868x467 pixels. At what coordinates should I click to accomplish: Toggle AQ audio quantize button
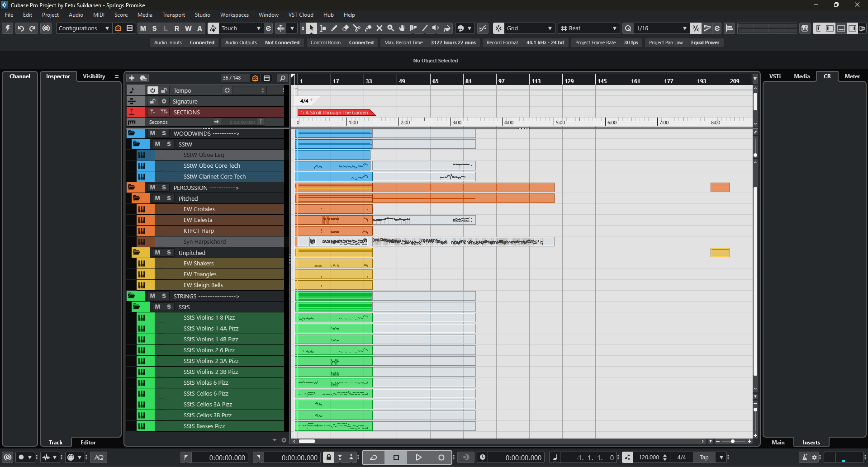[x=99, y=458]
